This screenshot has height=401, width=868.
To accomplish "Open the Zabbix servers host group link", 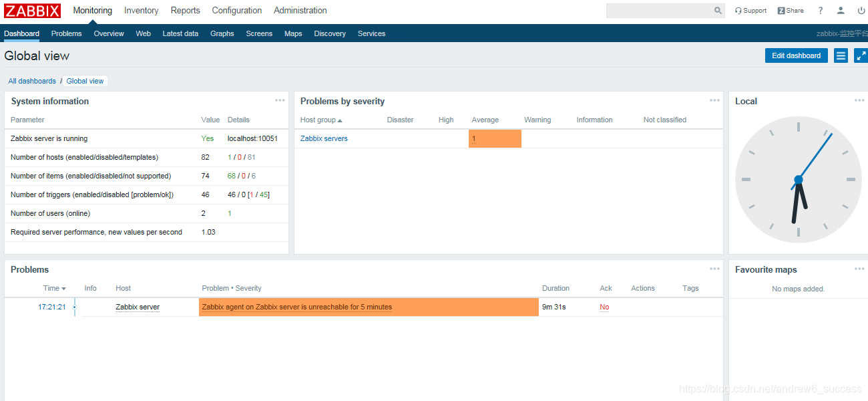I will pos(324,138).
